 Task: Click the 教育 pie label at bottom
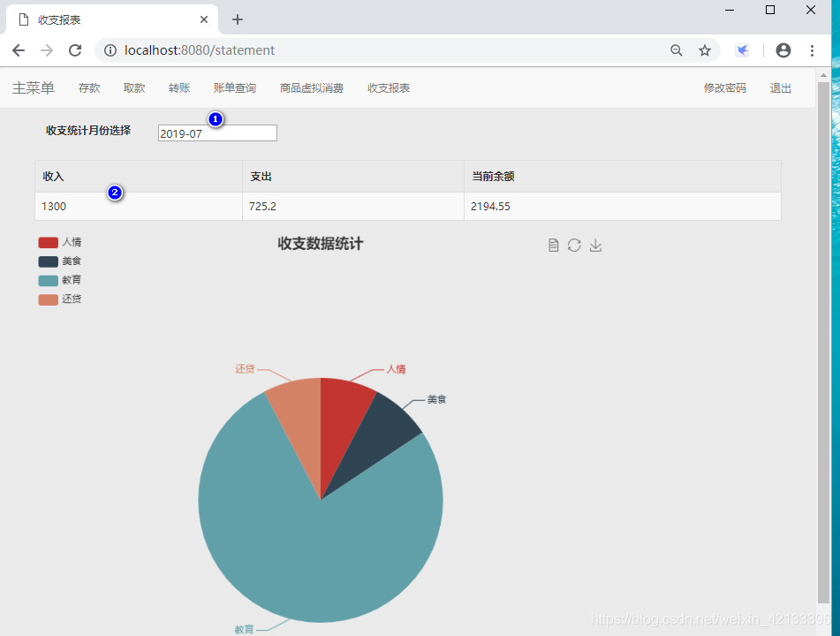point(245,630)
